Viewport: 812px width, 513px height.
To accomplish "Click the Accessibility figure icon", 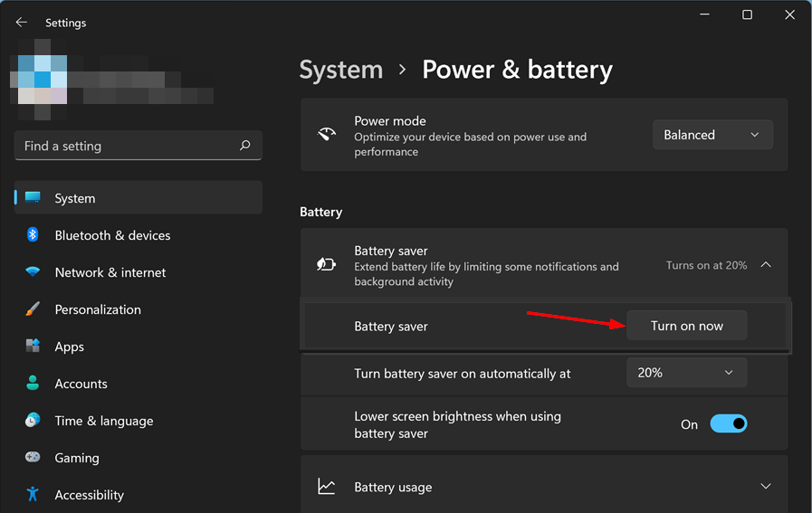I will [x=33, y=494].
